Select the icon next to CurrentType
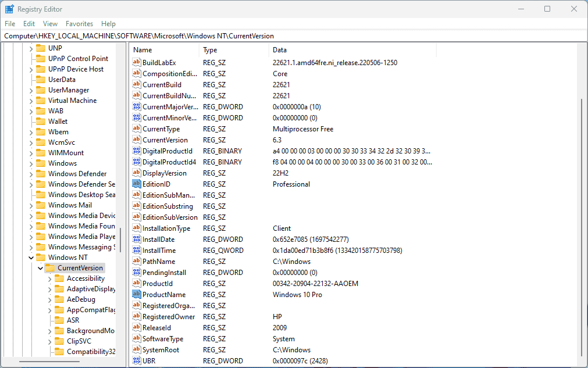The height and width of the screenshot is (368, 588). pyautogui.click(x=137, y=128)
